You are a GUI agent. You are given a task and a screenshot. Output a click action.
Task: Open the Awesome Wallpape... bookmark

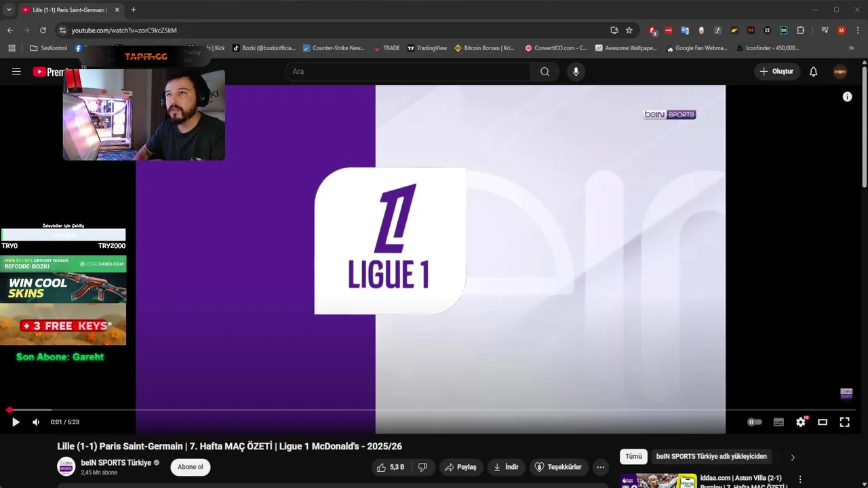point(626,48)
